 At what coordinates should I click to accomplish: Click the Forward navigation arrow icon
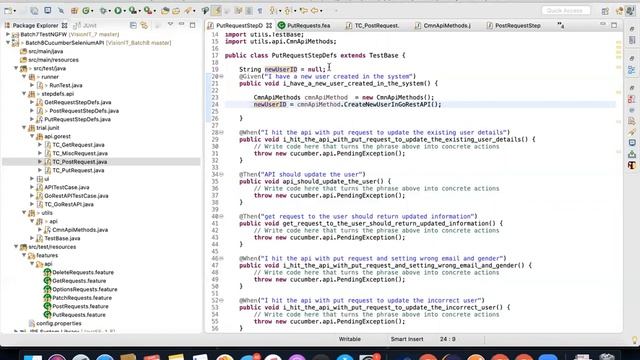tap(315, 11)
